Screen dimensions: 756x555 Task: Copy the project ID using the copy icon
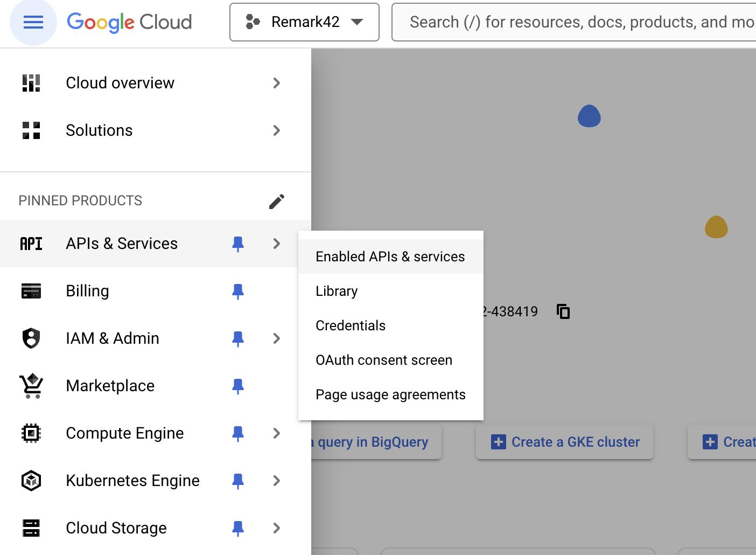tap(562, 311)
